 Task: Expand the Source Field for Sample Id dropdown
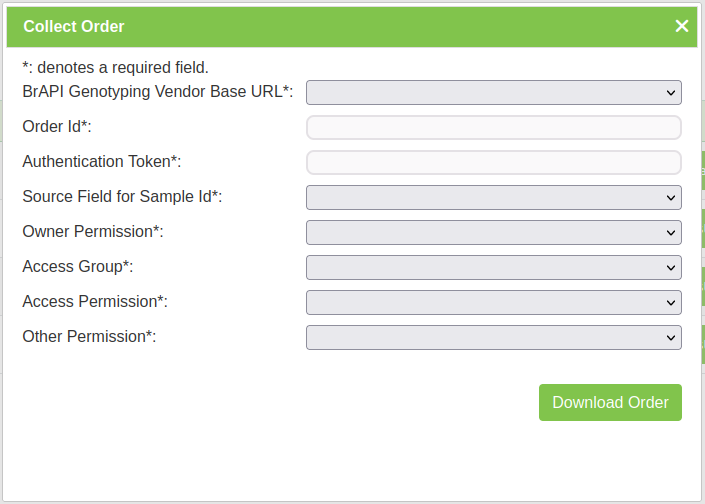(x=493, y=198)
